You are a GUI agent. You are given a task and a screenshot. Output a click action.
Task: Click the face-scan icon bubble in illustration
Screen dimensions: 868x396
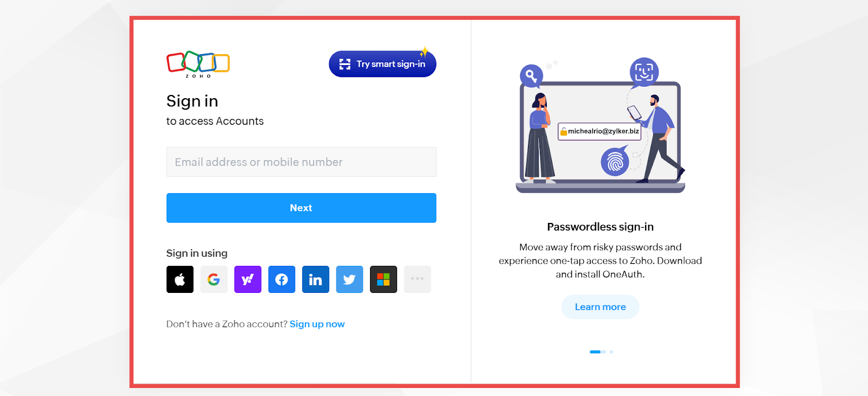coord(644,72)
